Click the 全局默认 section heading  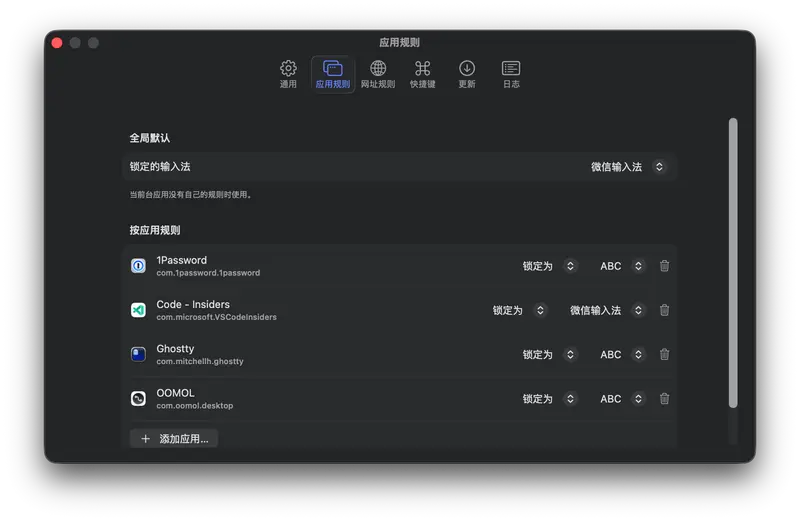coord(149,138)
